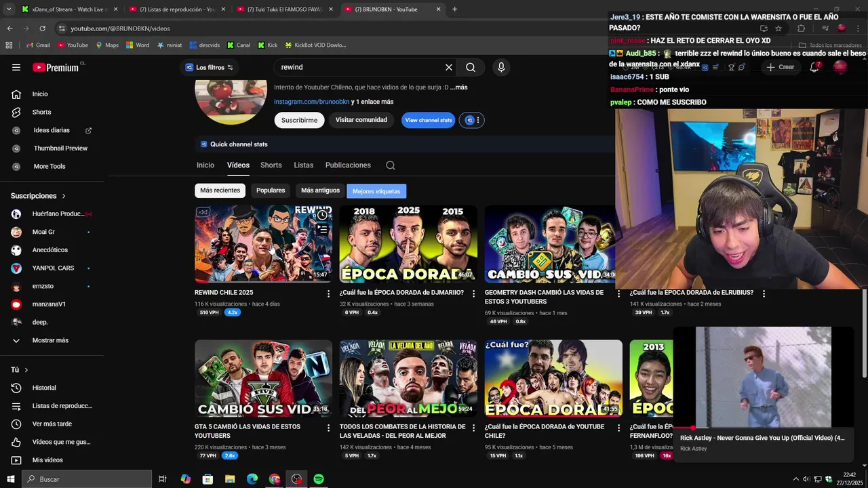Open options menu for GTA 5 video
The height and width of the screenshot is (488, 868).
[328, 428]
